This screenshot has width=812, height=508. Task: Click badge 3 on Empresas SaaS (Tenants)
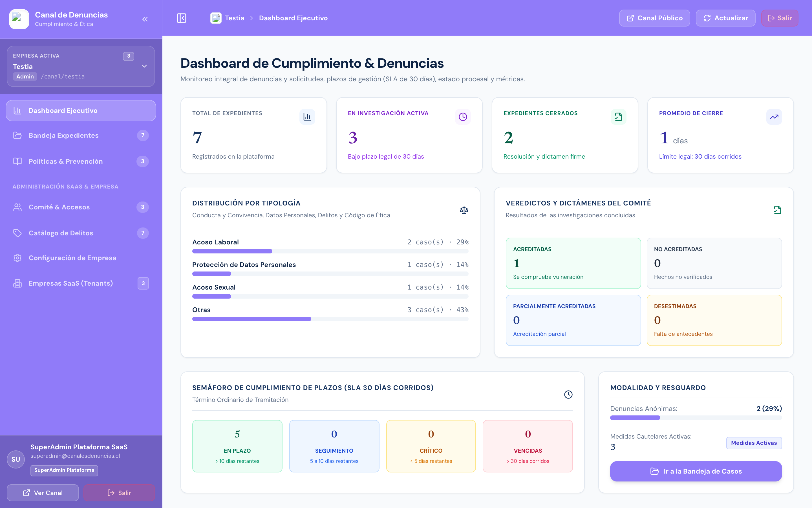pos(143,283)
